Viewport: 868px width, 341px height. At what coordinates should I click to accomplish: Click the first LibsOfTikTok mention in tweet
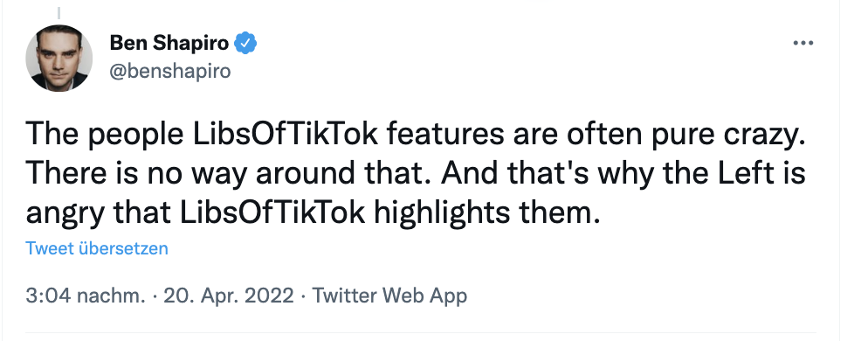click(x=279, y=136)
